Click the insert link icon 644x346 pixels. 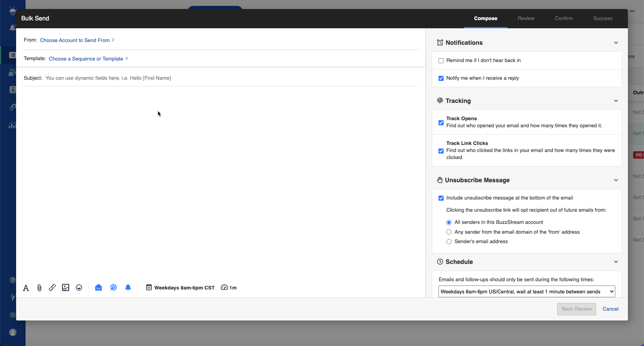coord(52,287)
